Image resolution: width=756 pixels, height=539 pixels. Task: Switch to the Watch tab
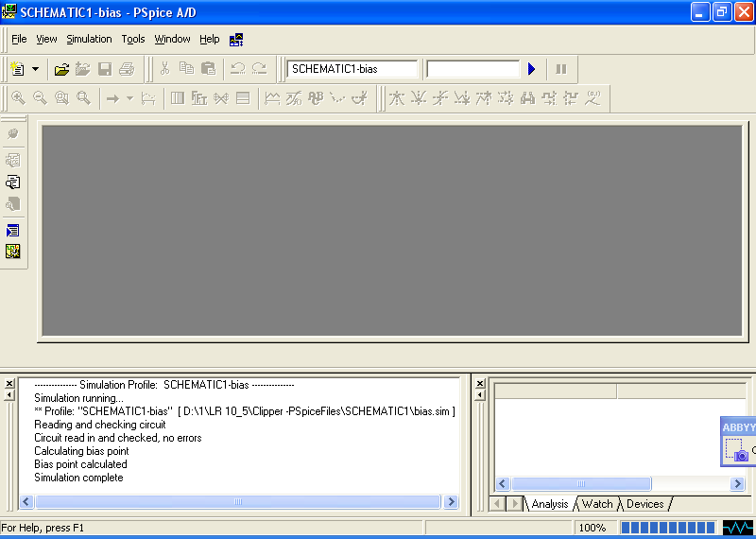coord(597,504)
